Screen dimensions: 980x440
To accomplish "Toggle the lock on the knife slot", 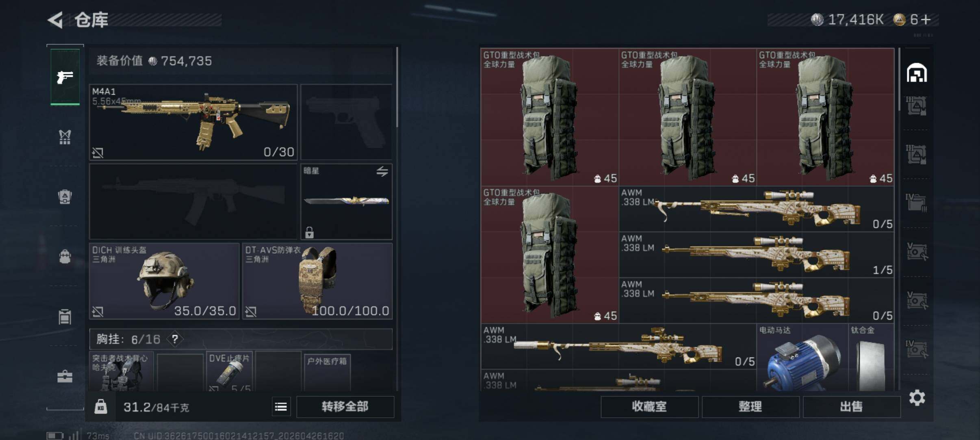I will pyautogui.click(x=309, y=233).
